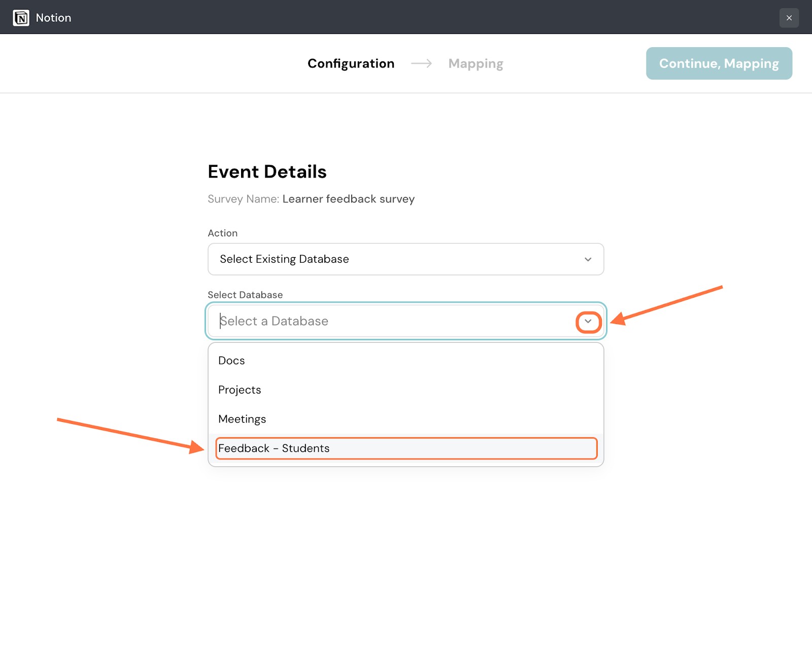Open the Action dropdown field
Viewport: 812px width, 671px height.
pos(396,259)
